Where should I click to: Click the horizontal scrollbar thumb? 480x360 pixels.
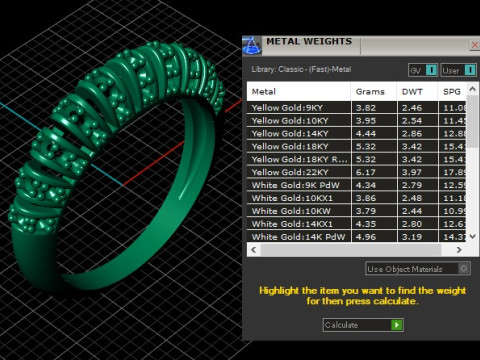(x=351, y=250)
